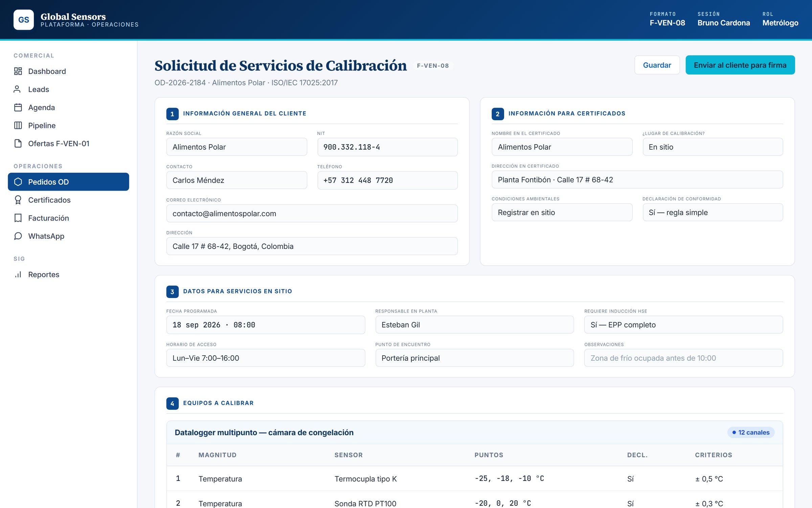Click the F-VEN-08 tag beside title

[433, 66]
